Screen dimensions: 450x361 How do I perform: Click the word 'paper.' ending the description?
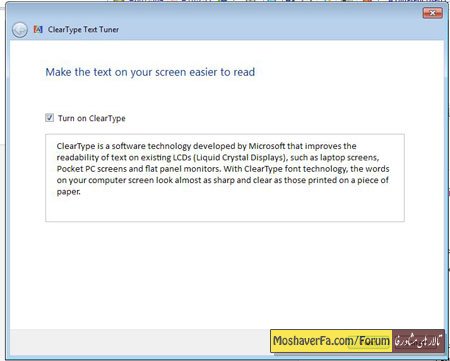(68, 192)
